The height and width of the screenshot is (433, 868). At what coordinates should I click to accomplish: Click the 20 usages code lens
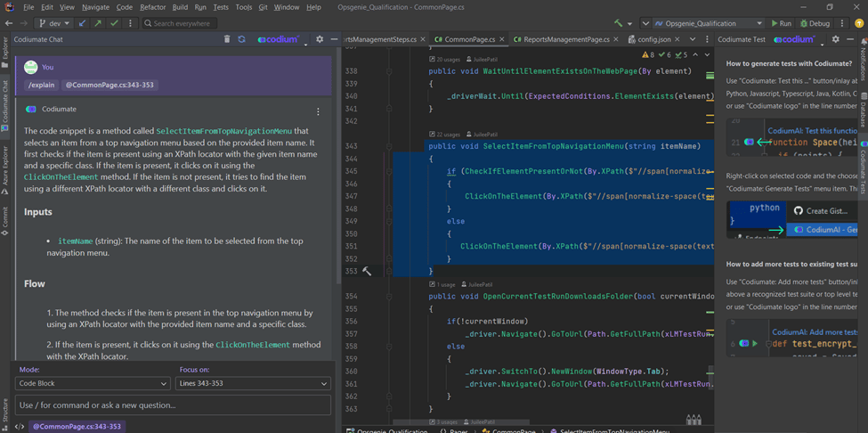(x=444, y=59)
